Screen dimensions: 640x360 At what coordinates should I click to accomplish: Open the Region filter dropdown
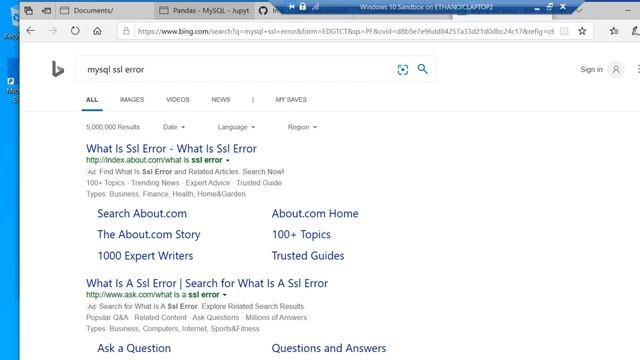tap(302, 127)
